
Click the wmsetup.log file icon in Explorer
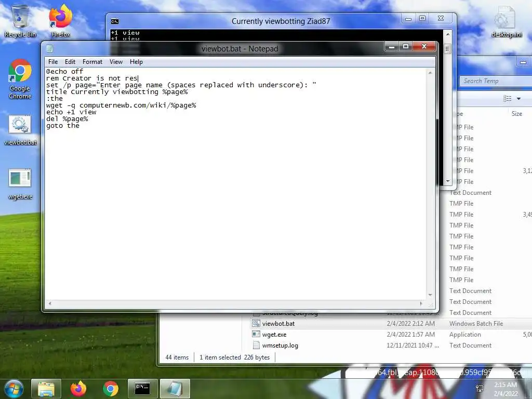[x=256, y=345]
